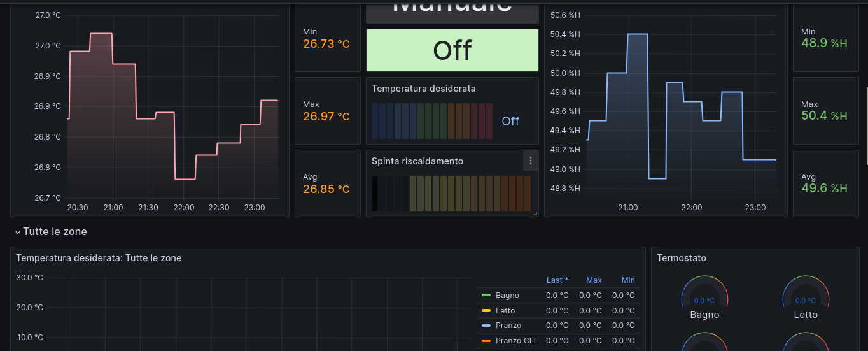Sort legend by Max column
868x351 pixels.
594,280
